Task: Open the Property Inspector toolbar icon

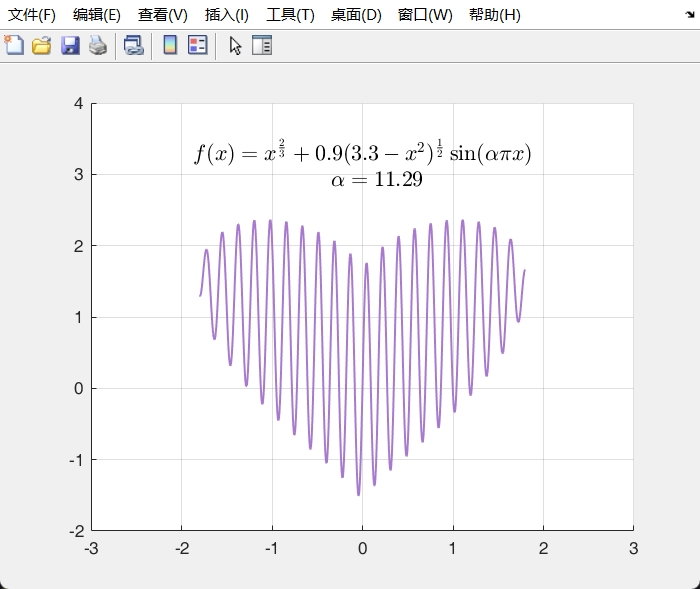Action: coord(262,45)
